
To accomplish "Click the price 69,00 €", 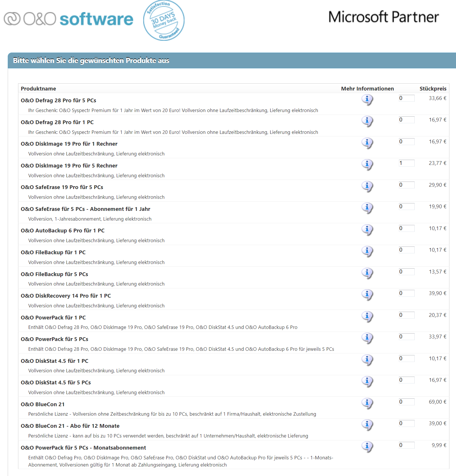I will 438,402.
